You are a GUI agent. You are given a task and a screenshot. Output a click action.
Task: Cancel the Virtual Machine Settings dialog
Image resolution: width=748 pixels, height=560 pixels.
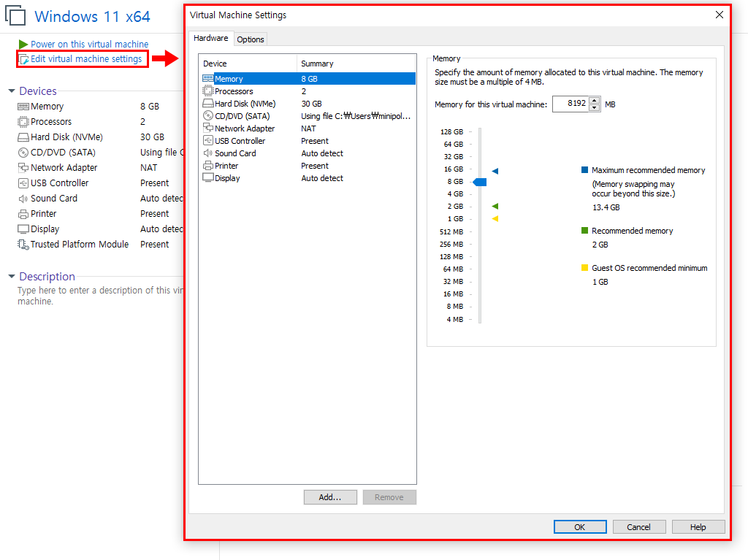click(x=638, y=527)
